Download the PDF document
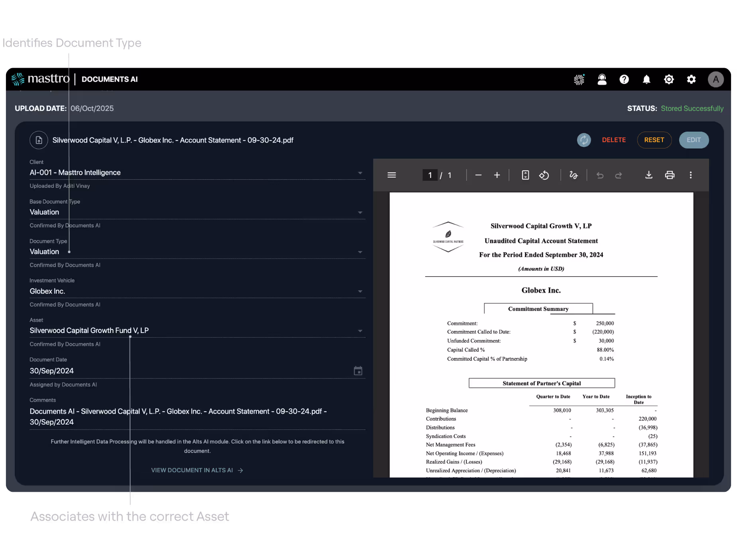This screenshot has width=737, height=560. (649, 175)
